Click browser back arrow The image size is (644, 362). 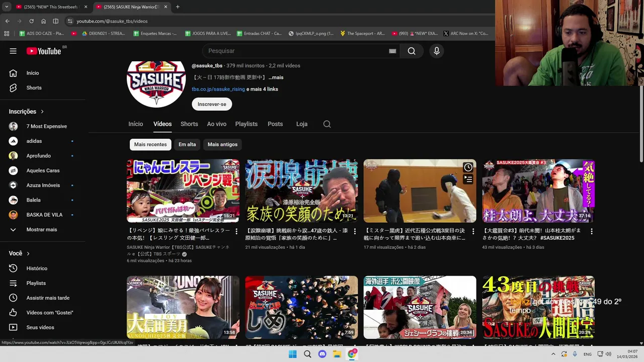(7, 21)
